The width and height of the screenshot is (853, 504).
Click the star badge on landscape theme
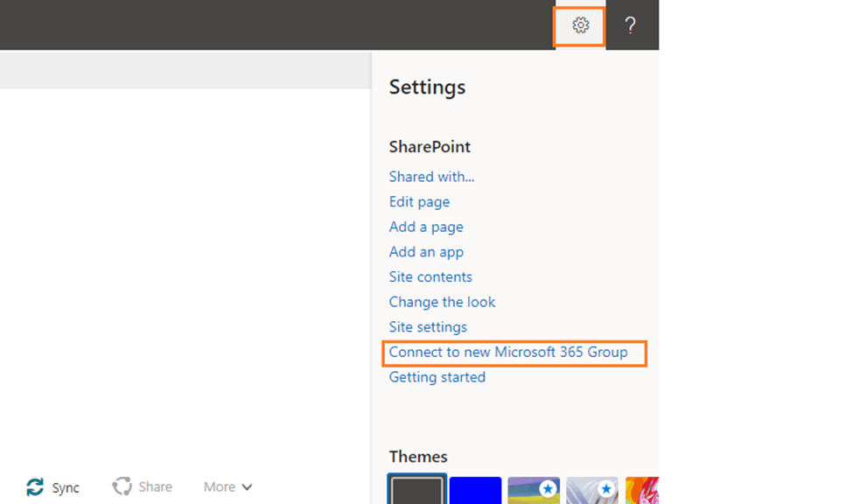point(549,489)
